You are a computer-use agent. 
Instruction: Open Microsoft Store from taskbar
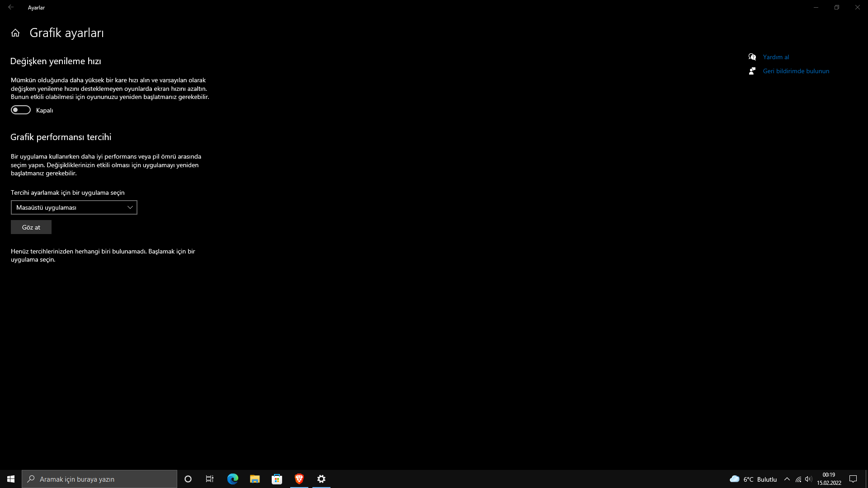tap(277, 479)
